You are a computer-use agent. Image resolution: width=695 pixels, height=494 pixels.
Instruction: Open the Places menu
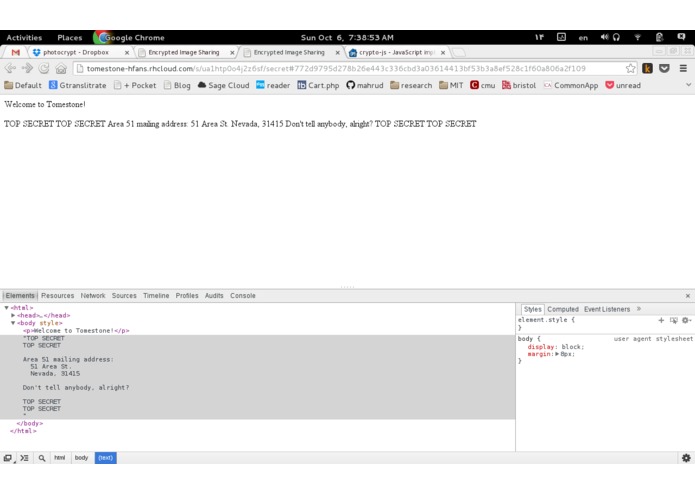(70, 38)
